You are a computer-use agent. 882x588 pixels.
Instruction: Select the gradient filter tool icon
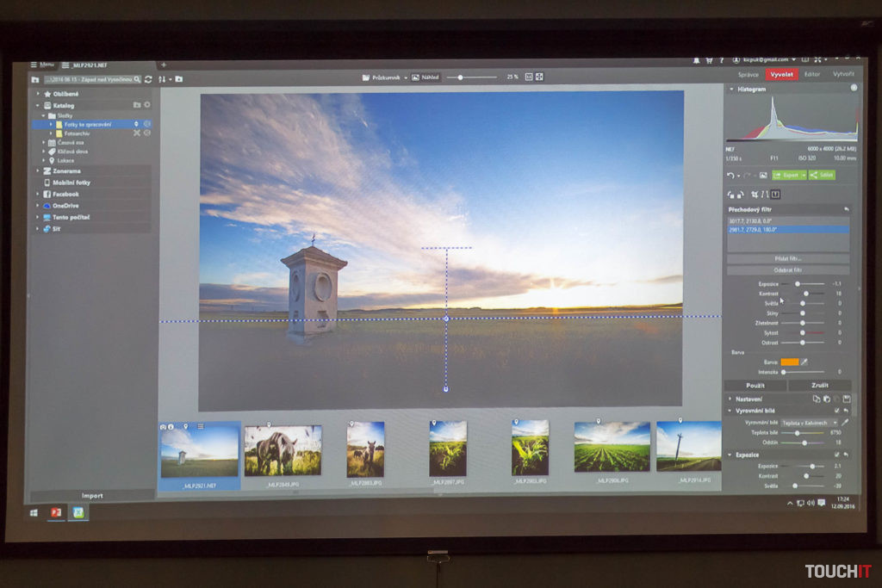tap(774, 195)
